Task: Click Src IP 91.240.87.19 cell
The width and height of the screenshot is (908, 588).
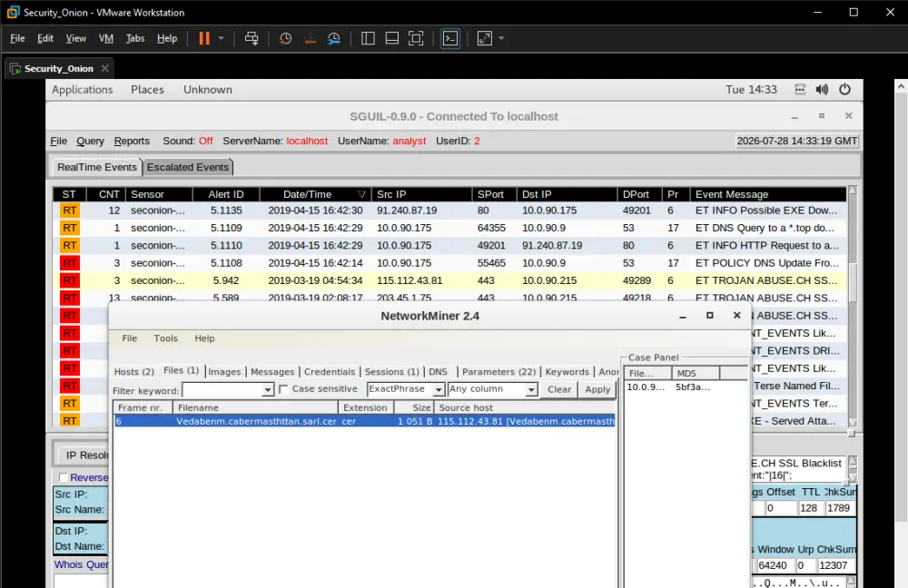Action: pos(407,211)
